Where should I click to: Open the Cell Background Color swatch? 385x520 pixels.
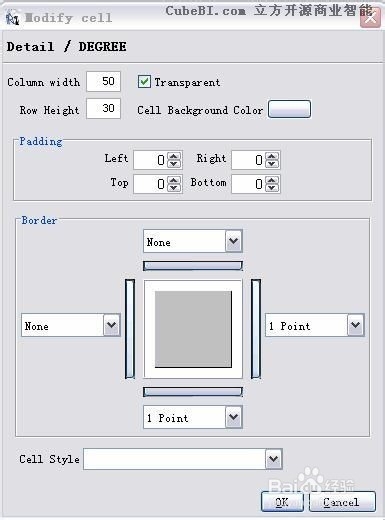[289, 109]
